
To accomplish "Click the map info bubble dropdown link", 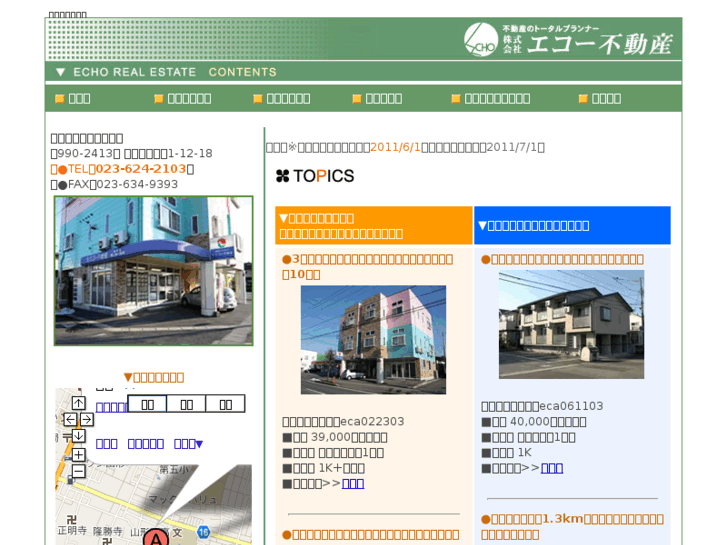I will [188, 444].
